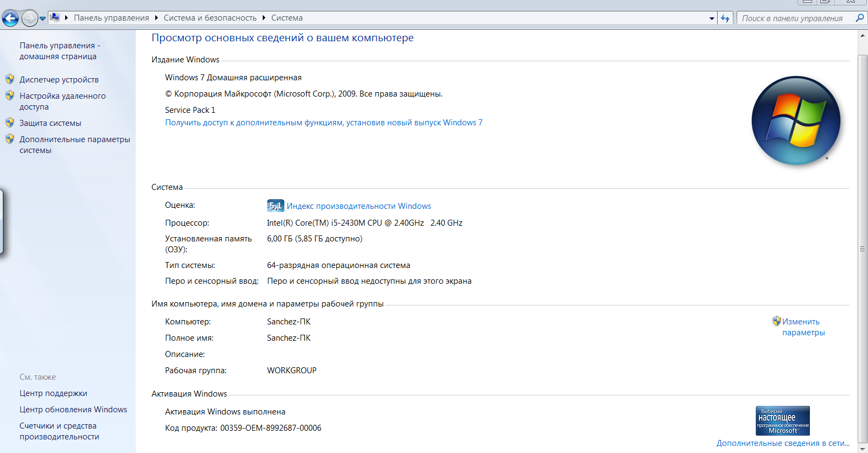Click shield icon beside Изменить параметры
This screenshot has height=453, width=868.
(776, 321)
